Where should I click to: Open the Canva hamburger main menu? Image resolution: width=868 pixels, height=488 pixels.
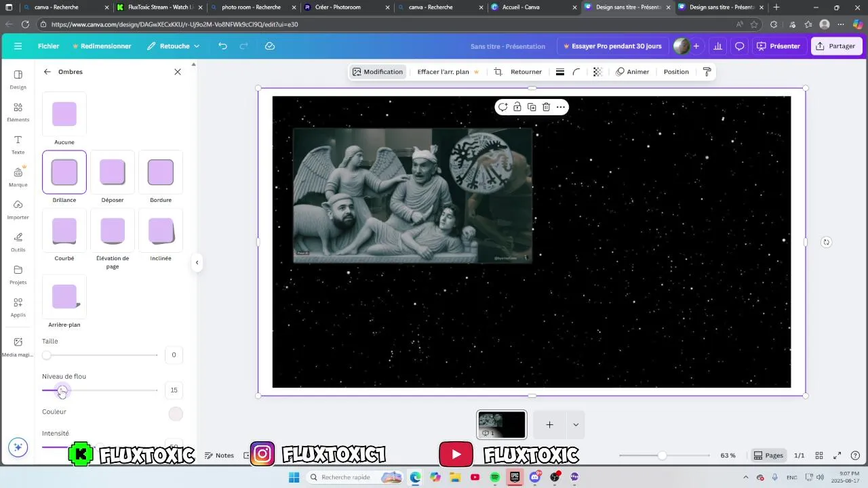[18, 46]
